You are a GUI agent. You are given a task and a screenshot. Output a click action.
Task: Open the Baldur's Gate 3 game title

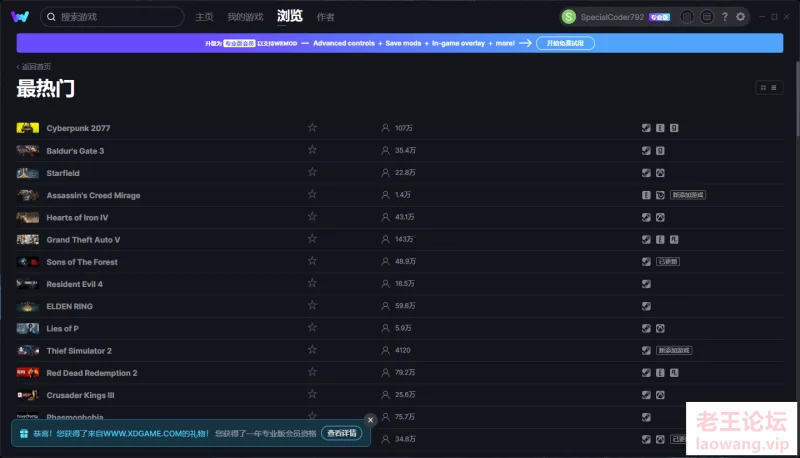(x=75, y=151)
